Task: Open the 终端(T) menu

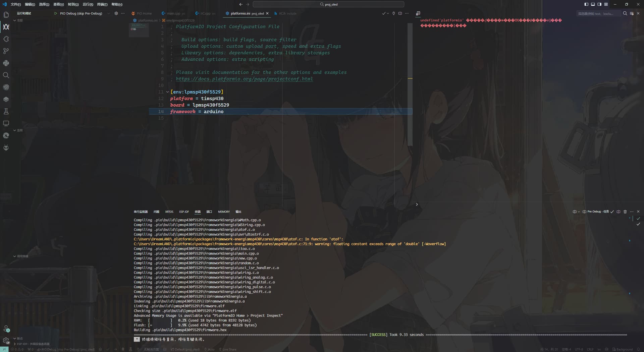Action: (102, 4)
